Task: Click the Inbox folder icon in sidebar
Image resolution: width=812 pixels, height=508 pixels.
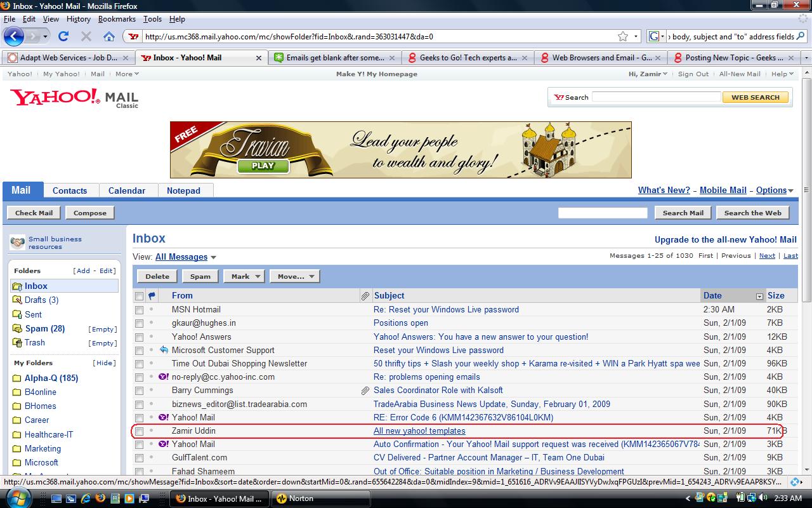Action: click(x=17, y=286)
